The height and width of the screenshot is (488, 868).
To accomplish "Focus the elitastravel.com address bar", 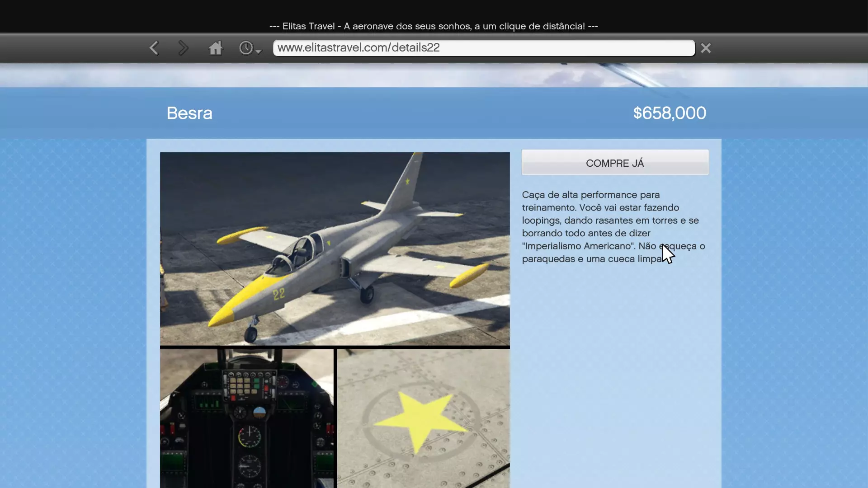I will click(484, 48).
